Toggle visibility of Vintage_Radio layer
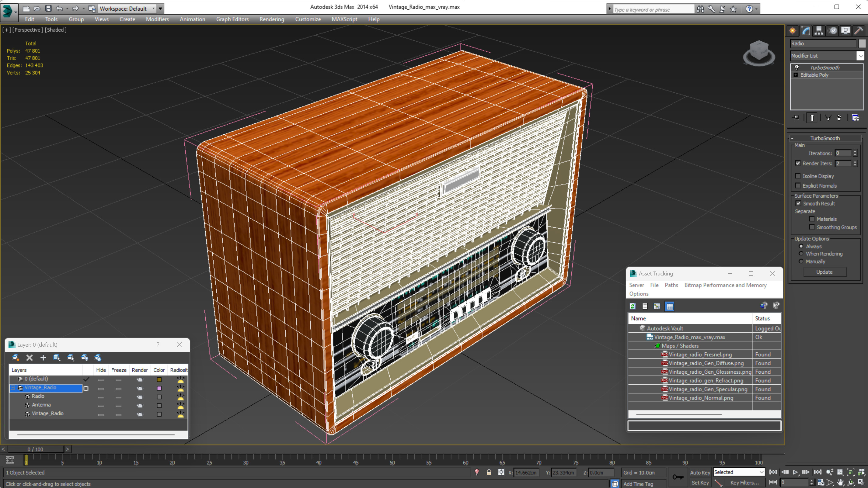 (100, 387)
